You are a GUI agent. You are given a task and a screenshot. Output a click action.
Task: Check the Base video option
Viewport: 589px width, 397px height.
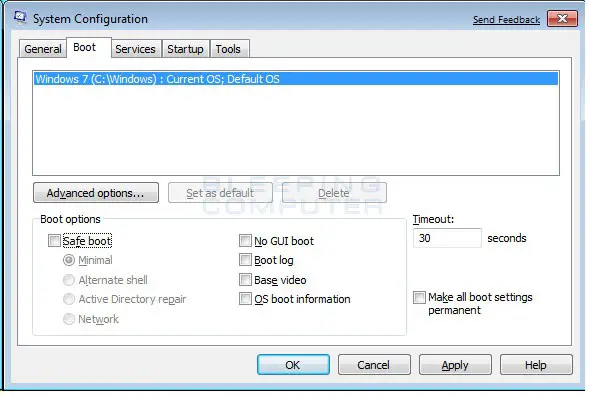coord(245,280)
